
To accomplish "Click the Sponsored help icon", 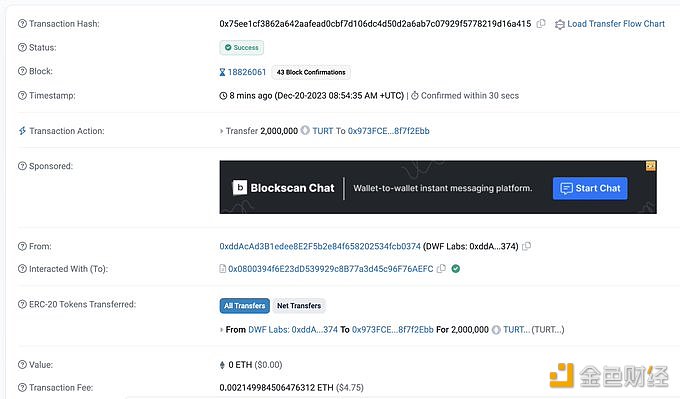I will pyautogui.click(x=22, y=166).
